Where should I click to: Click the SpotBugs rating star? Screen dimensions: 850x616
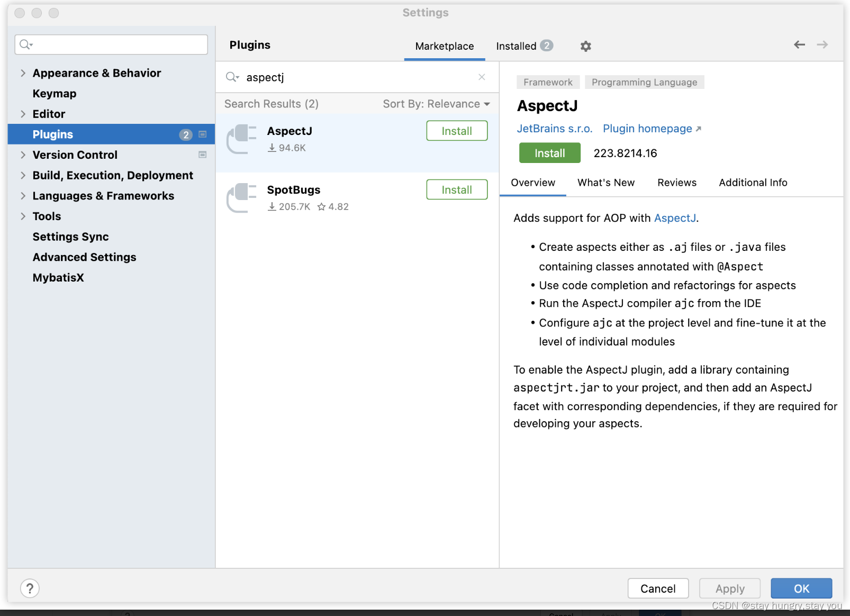321,207
